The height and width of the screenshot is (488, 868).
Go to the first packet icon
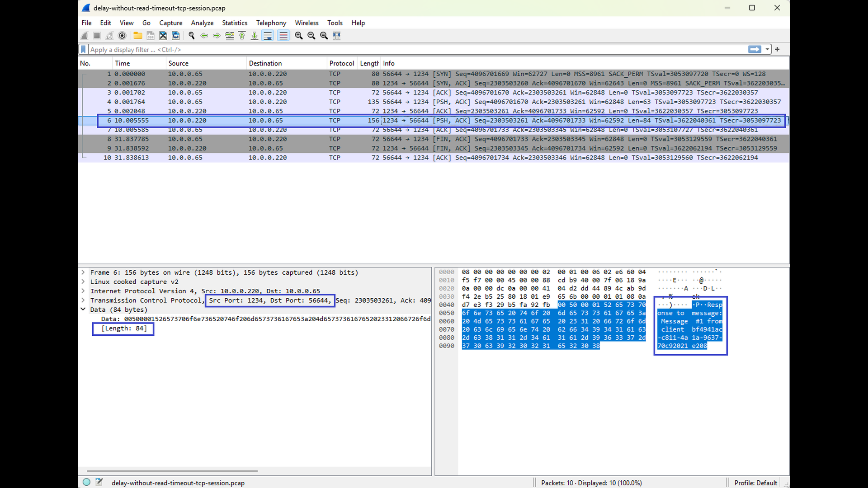242,36
